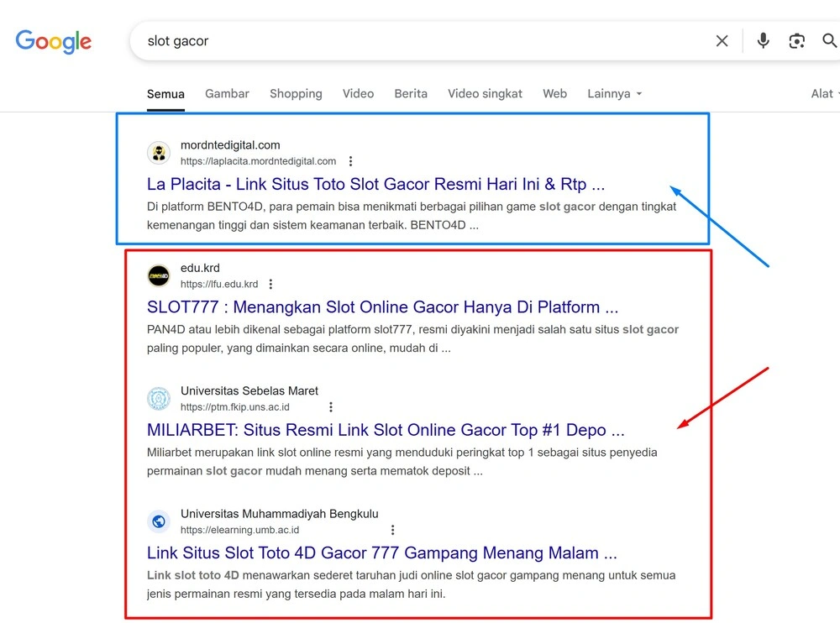Switch to the Berita tab
The width and height of the screenshot is (840, 623).
pyautogui.click(x=411, y=94)
